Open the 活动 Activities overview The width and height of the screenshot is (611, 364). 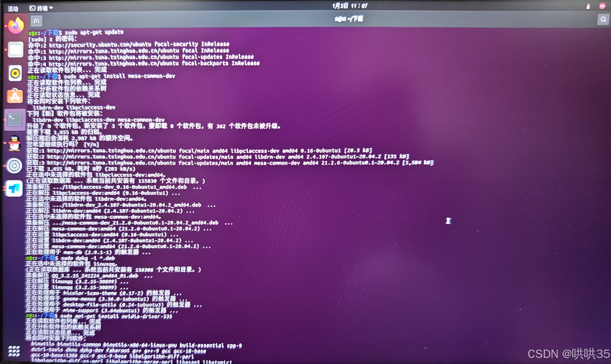pyautogui.click(x=13, y=9)
